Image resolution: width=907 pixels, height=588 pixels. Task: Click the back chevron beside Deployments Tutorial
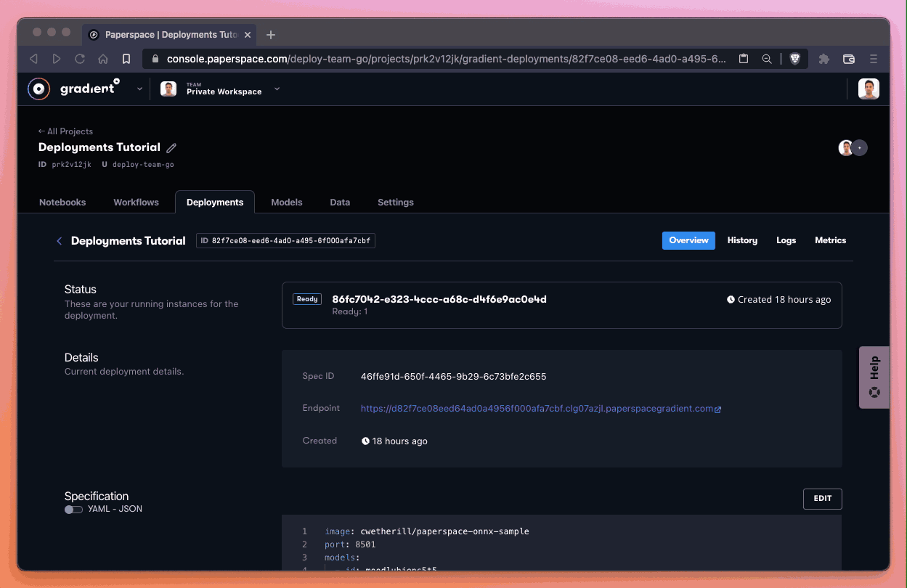click(60, 241)
